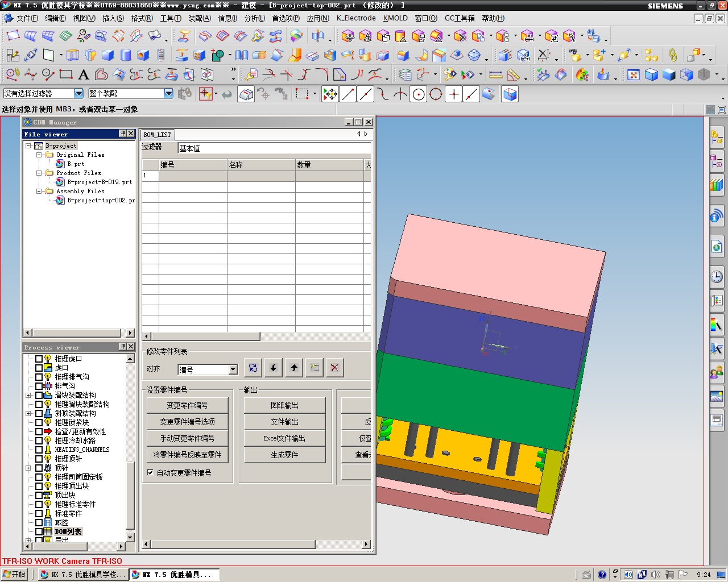Click the Cylinder feature icon
Screen dimensions: 728x582
pos(126,55)
